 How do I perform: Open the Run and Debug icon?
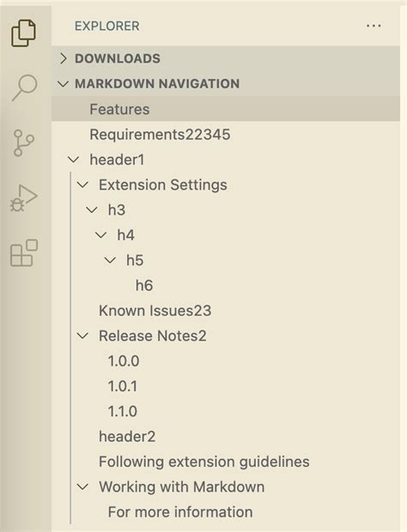click(x=23, y=198)
